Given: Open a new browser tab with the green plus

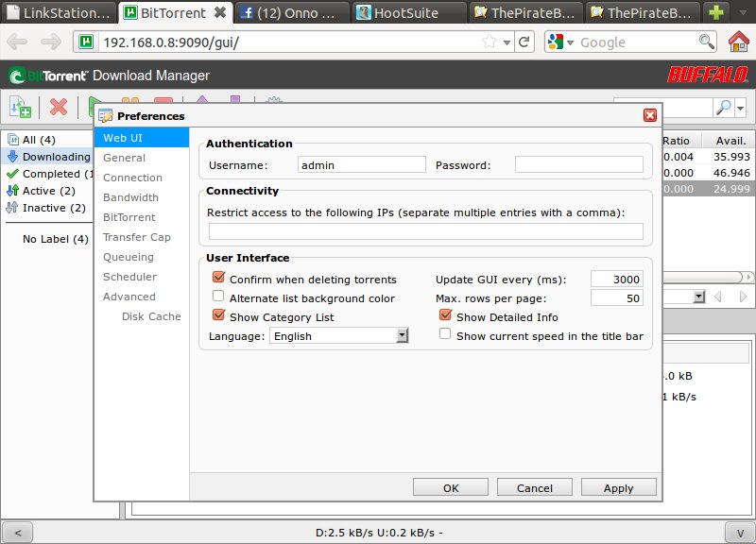Looking at the screenshot, I should tap(717, 12).
